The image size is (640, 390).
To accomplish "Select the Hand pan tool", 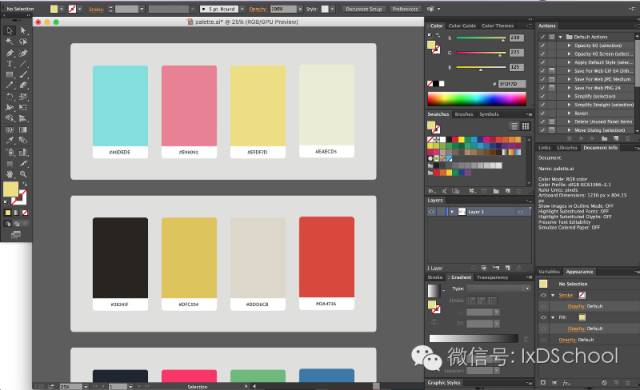I will pyautogui.click(x=9, y=174).
